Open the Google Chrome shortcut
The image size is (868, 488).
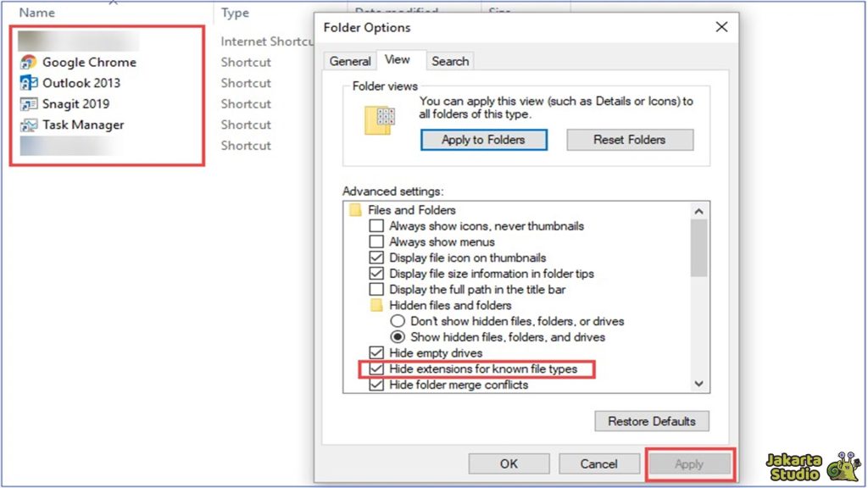[87, 62]
